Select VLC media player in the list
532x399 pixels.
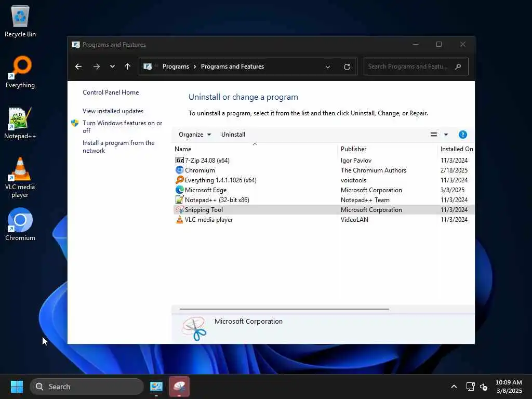[x=324, y=220]
